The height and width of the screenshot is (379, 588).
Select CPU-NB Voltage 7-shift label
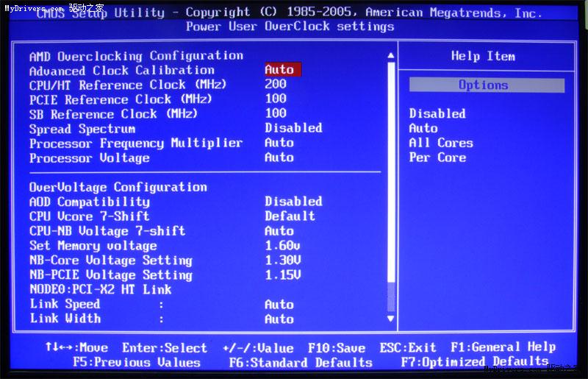[x=107, y=231]
